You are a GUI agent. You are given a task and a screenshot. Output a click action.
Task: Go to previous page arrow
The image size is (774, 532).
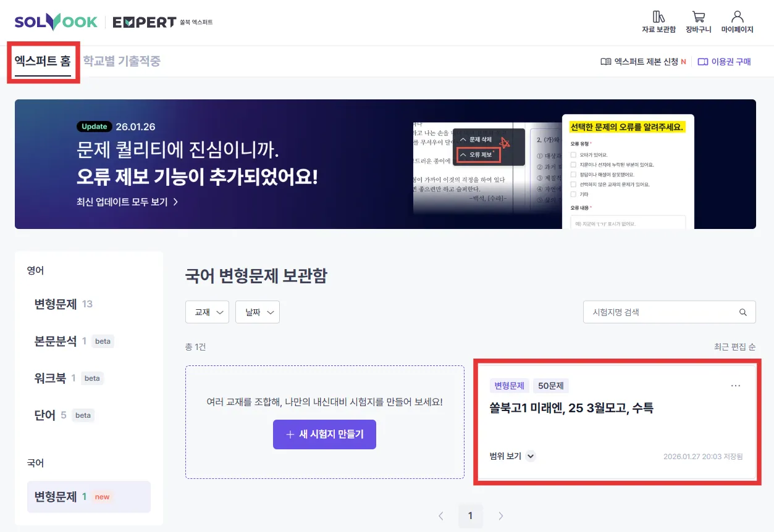tap(440, 516)
